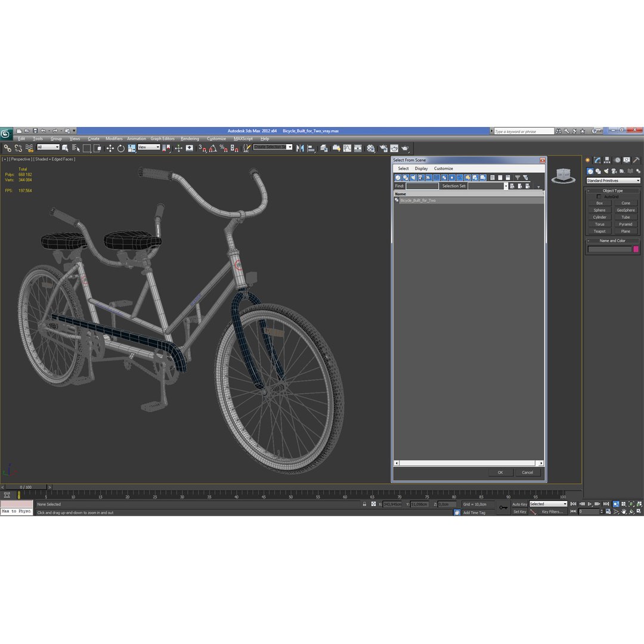
Task: Toggle the Percent Snap tool
Action: (x=224, y=148)
